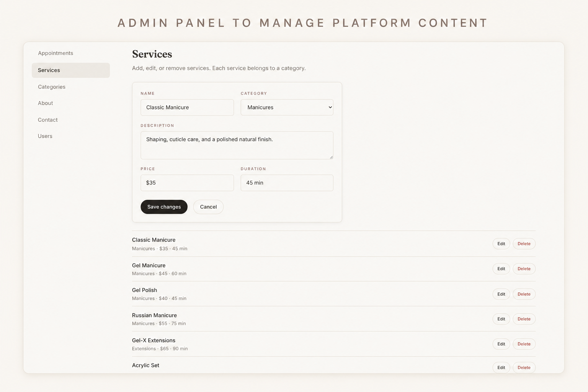Delete the Russian Manicure service

coord(524,319)
